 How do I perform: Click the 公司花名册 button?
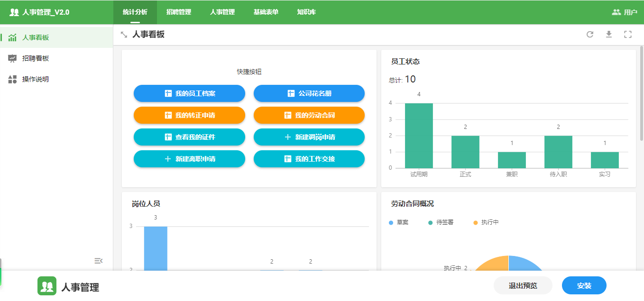tap(309, 93)
